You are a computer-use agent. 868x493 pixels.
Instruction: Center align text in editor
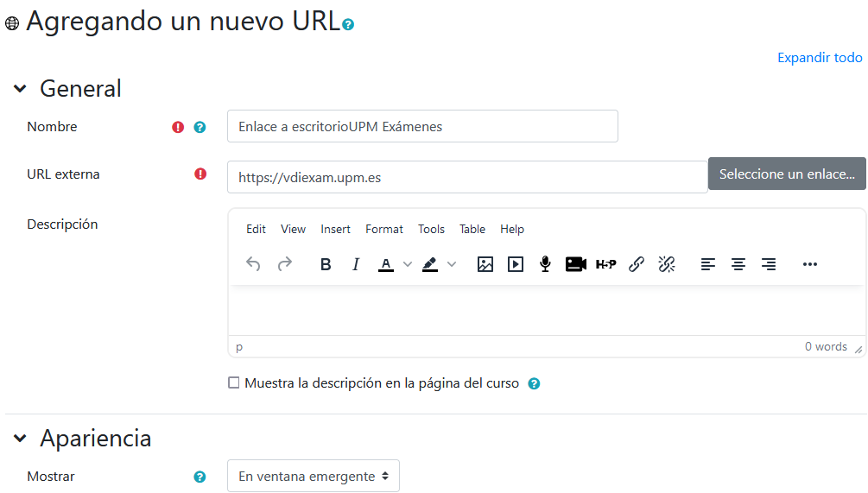(x=738, y=264)
